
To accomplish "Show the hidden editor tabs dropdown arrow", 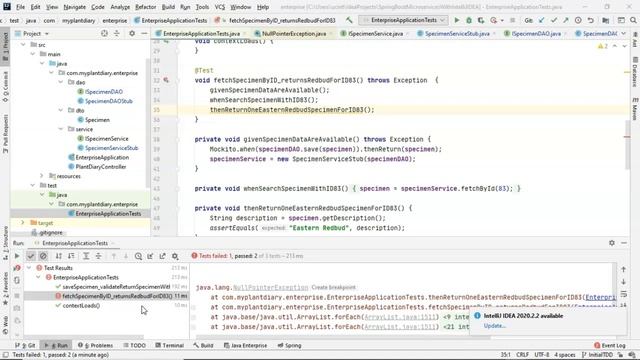I will (624, 33).
